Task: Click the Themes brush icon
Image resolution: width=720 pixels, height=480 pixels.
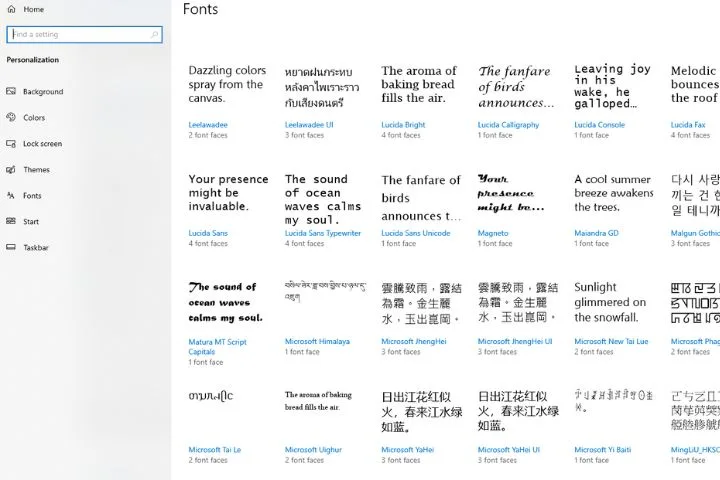Action: (11, 169)
